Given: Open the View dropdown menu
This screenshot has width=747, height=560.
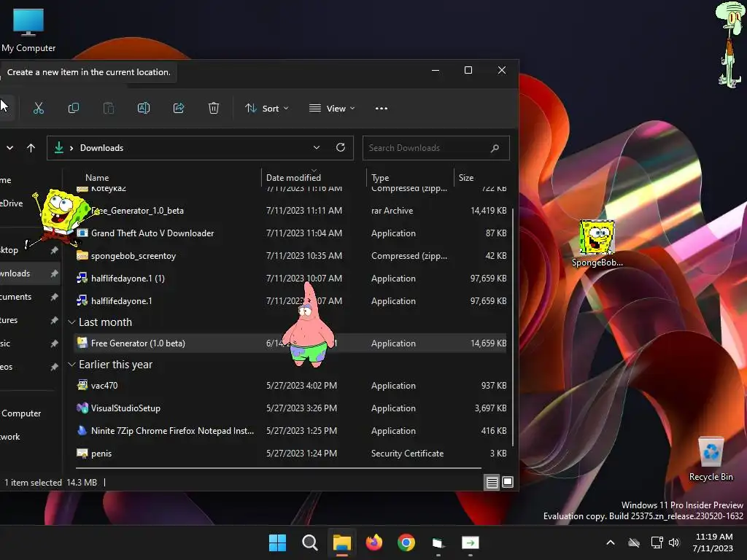Looking at the screenshot, I should 332,109.
